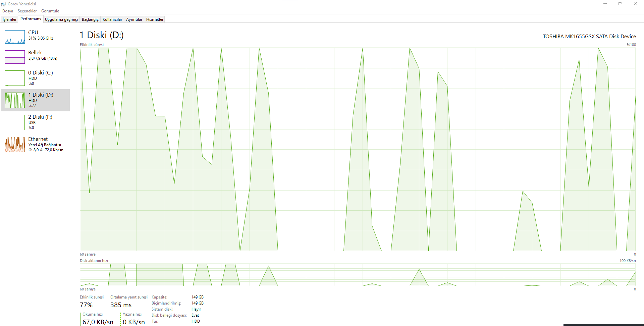Switch to Uygulama geçmişi tab

click(x=61, y=19)
